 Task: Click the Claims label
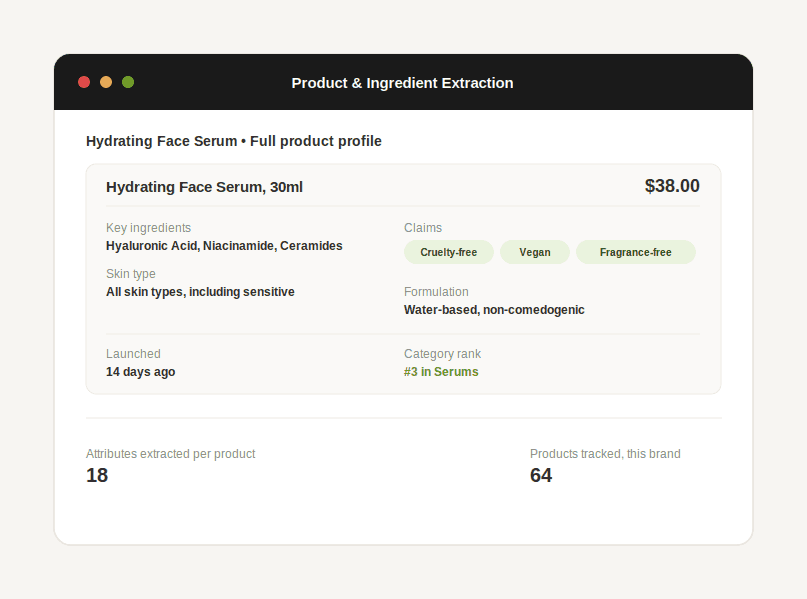(423, 227)
